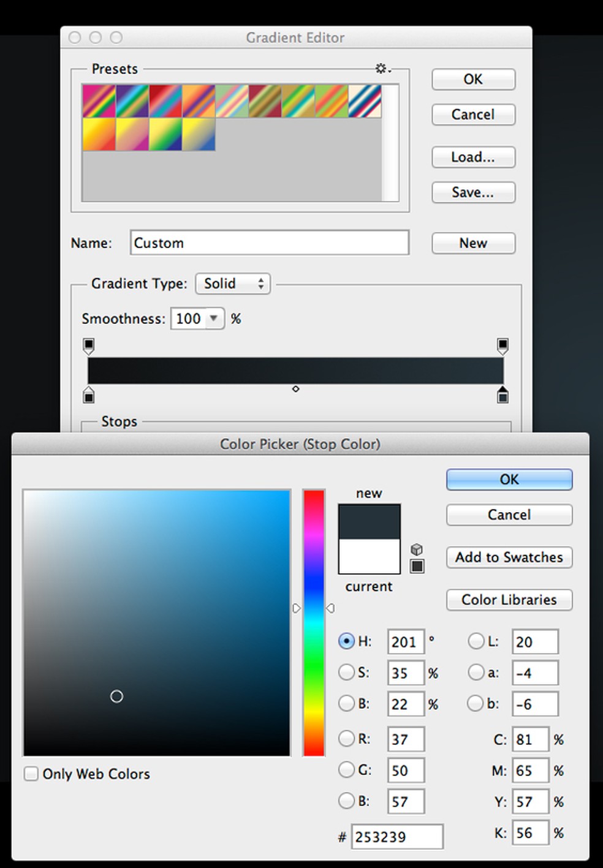Click the C cyan value field
The image size is (603, 868).
tap(530, 739)
